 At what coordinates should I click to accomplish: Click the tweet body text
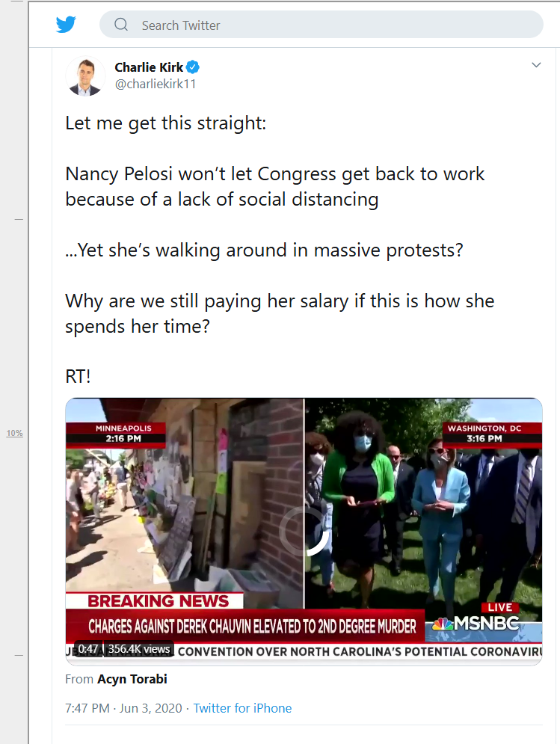[x=280, y=250]
